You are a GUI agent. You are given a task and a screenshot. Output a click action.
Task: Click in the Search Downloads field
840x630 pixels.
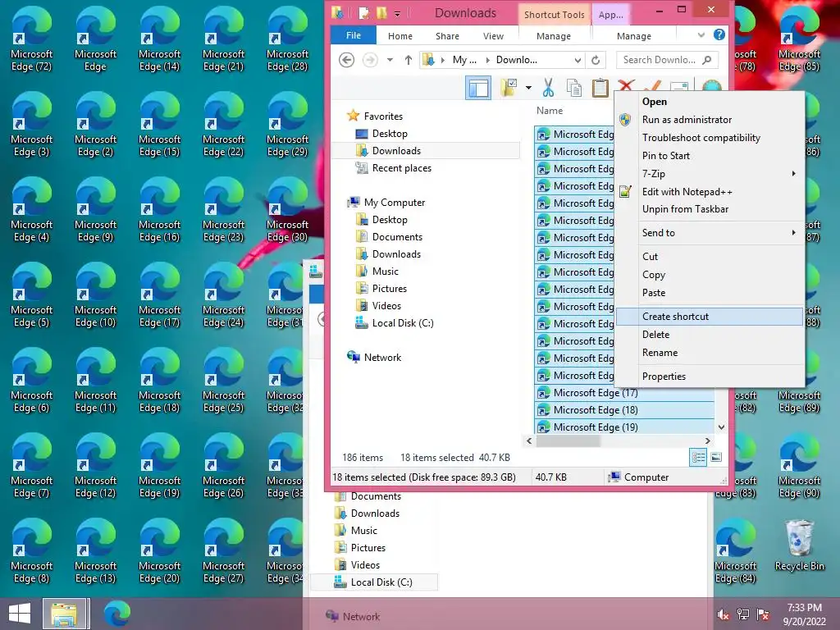(667, 60)
